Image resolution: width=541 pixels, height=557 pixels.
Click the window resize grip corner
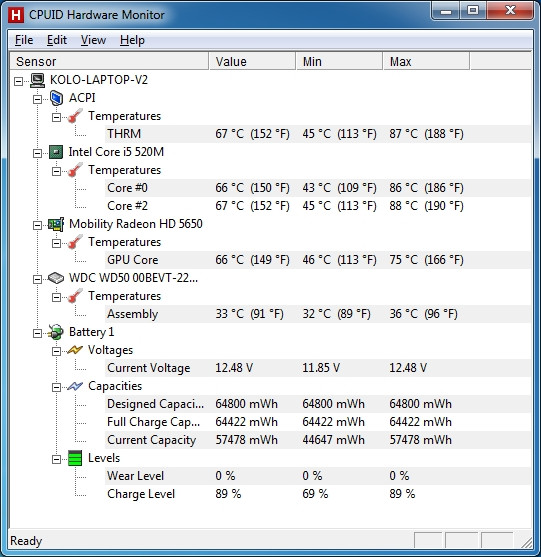click(526, 542)
